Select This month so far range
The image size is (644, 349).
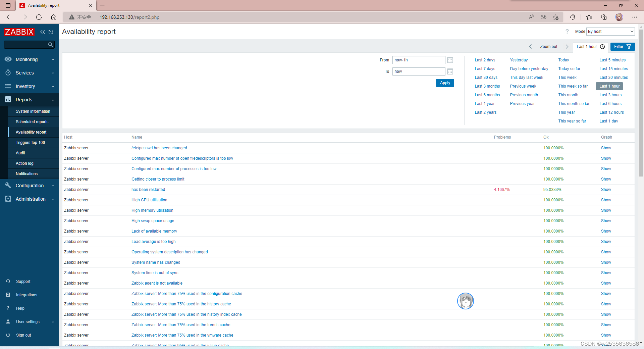[574, 104]
